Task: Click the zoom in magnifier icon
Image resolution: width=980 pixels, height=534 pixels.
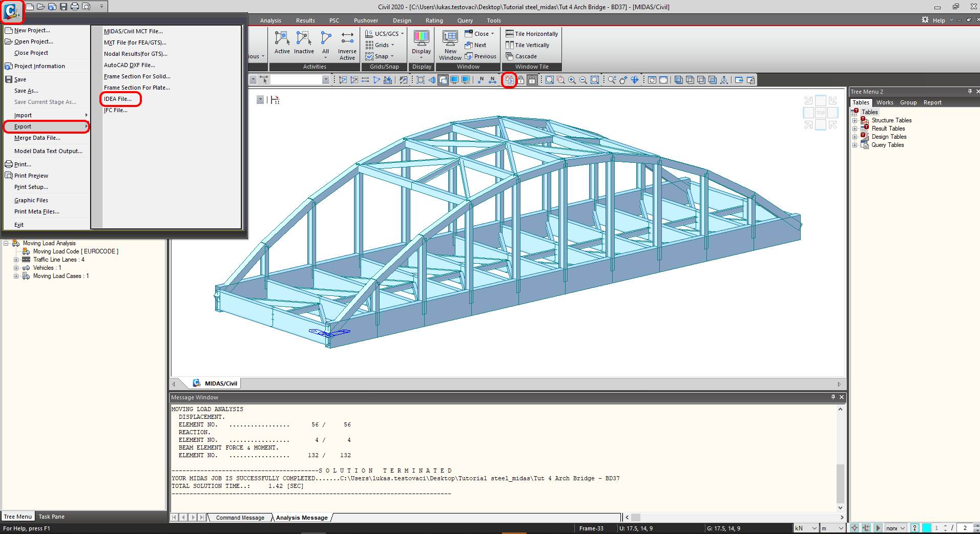Action: coord(572,80)
